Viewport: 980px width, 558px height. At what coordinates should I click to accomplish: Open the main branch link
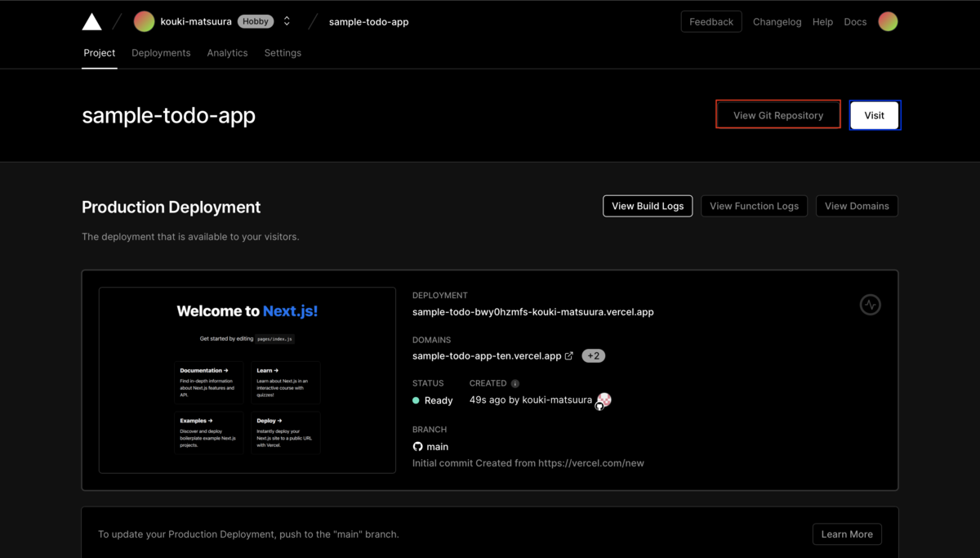point(438,447)
